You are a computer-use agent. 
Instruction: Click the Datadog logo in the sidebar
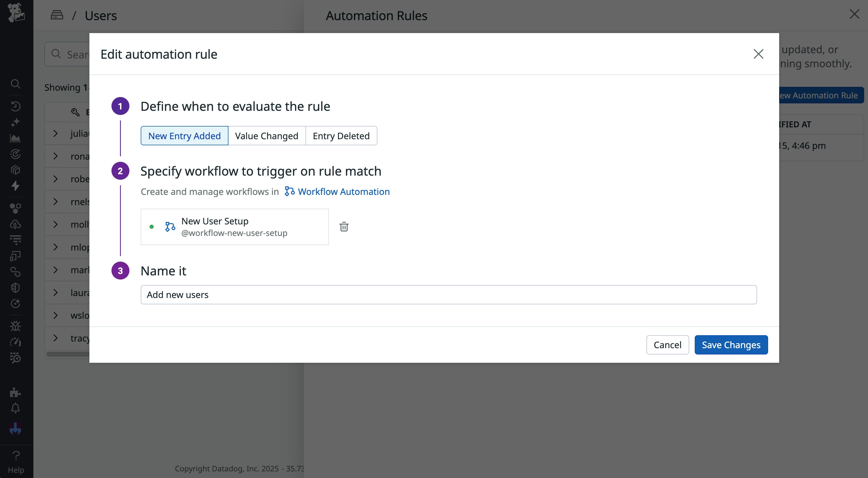(16, 12)
